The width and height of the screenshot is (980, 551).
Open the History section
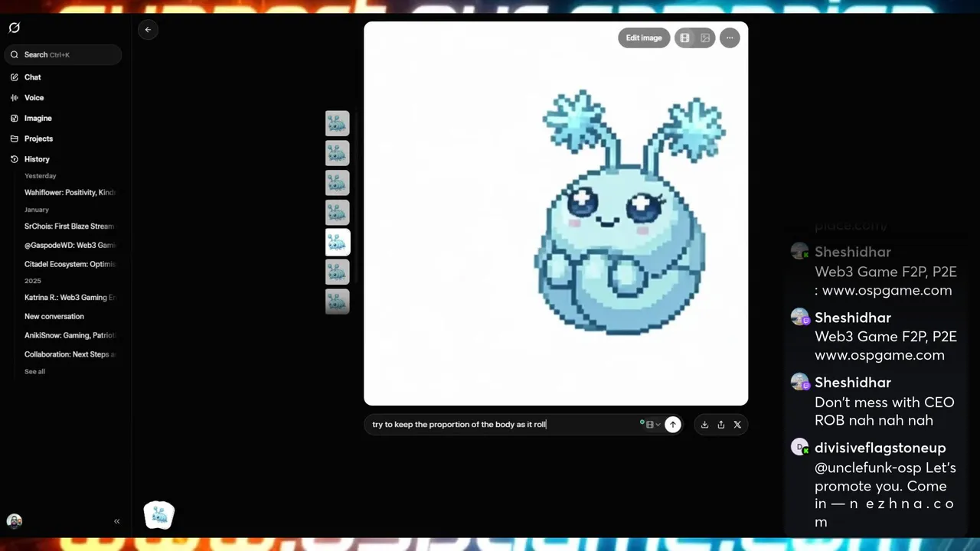pos(37,159)
